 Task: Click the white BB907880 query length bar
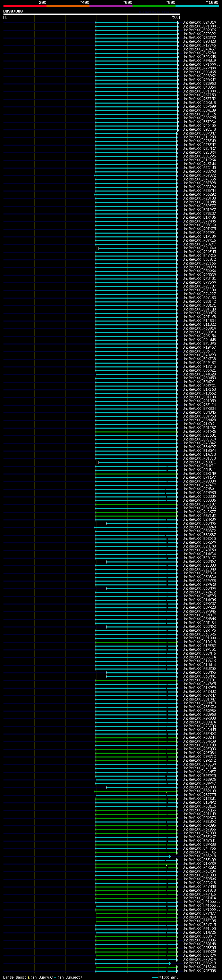coord(92,14)
